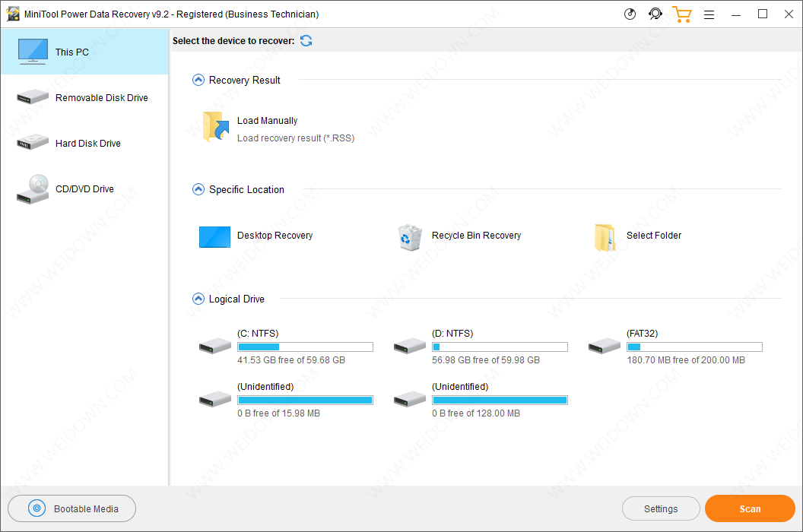Select the 128.00 MB Unidentified drive icon
Screen dimensions: 803x532
click(x=410, y=400)
